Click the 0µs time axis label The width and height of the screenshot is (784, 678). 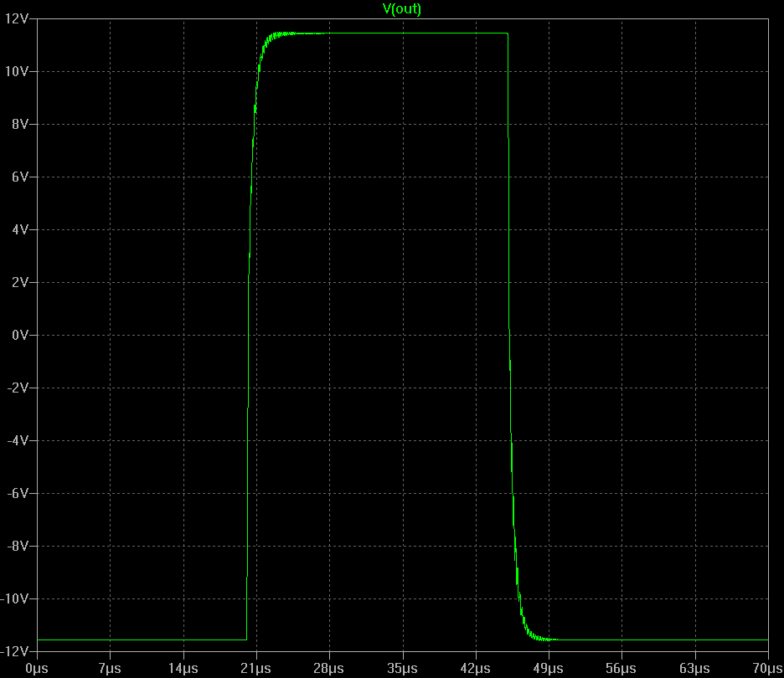pyautogui.click(x=37, y=669)
